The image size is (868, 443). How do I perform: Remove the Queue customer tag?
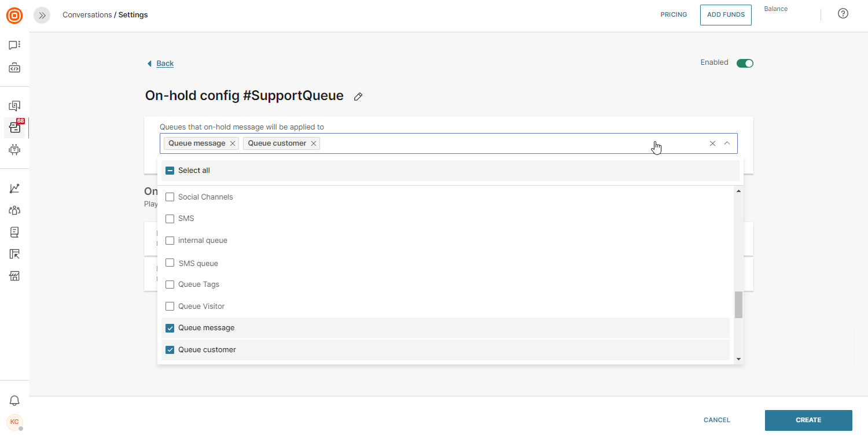314,143
